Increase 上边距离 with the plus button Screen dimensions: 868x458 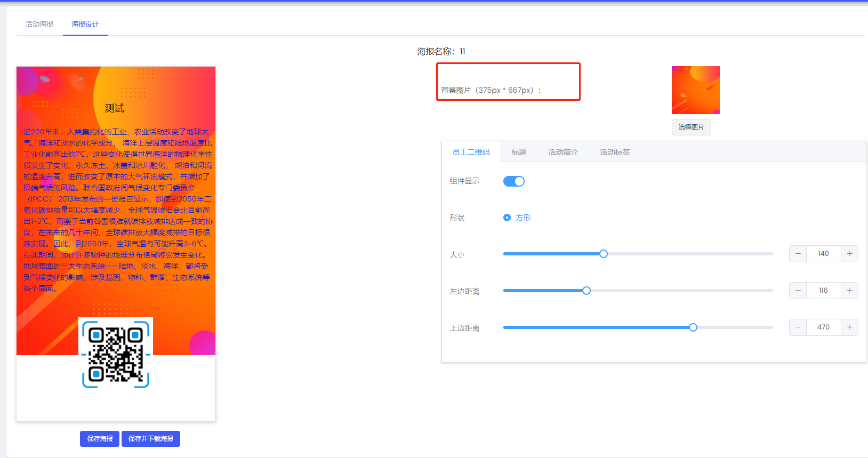849,327
